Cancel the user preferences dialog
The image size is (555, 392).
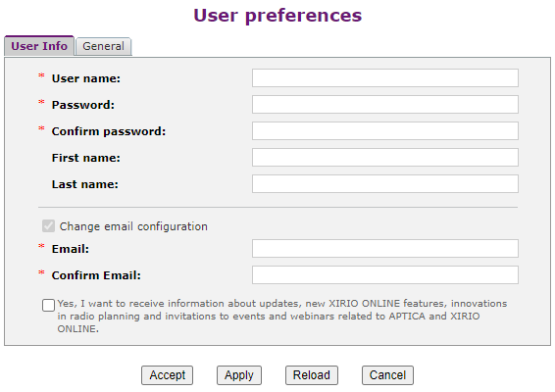click(x=387, y=375)
